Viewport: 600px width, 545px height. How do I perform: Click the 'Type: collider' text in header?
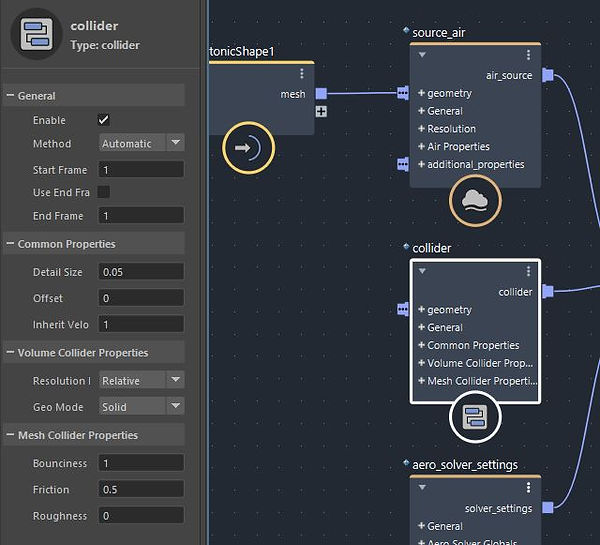coord(105,45)
